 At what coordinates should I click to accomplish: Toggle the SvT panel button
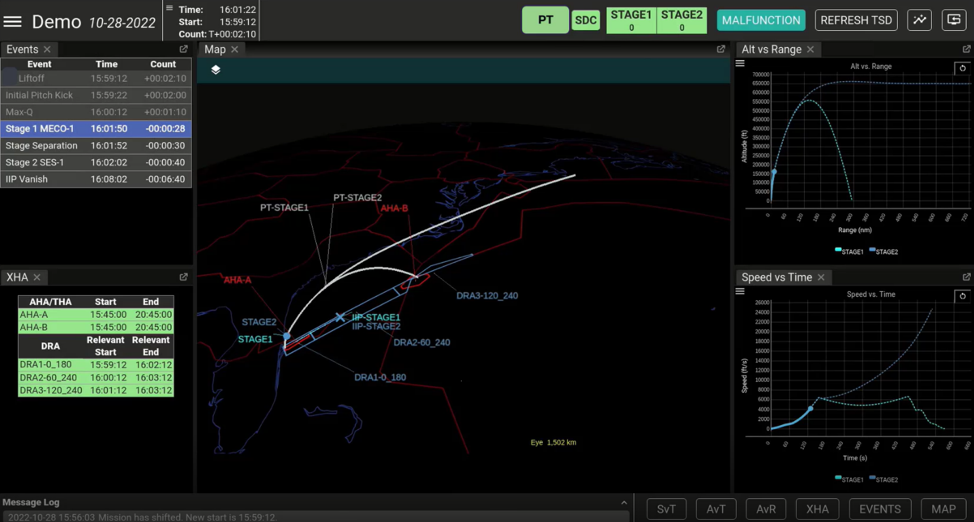pos(666,509)
